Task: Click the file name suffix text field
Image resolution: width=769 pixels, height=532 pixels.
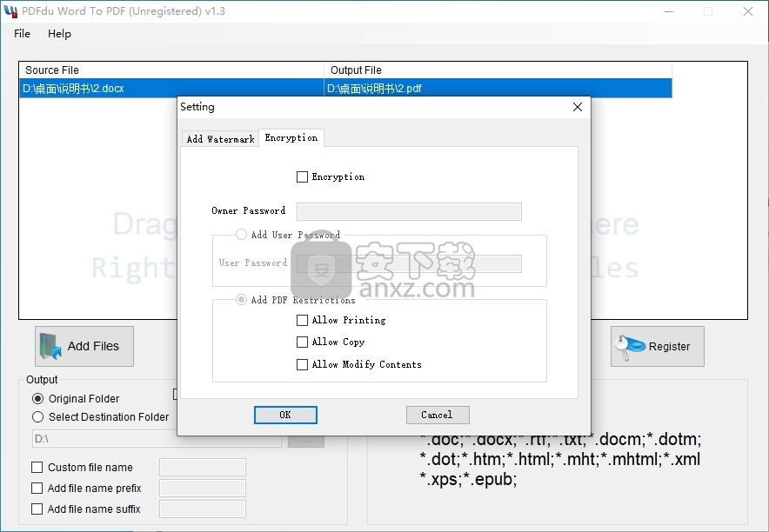Action: tap(203, 509)
